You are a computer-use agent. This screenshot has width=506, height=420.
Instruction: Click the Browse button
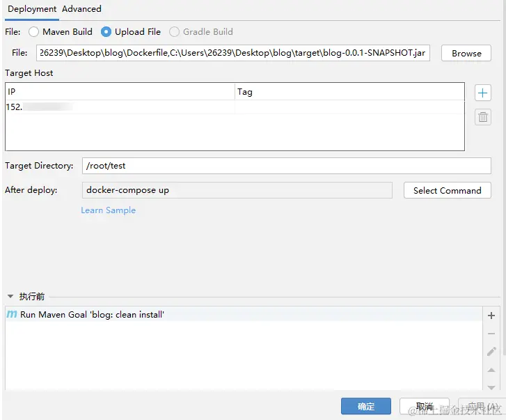(x=466, y=53)
